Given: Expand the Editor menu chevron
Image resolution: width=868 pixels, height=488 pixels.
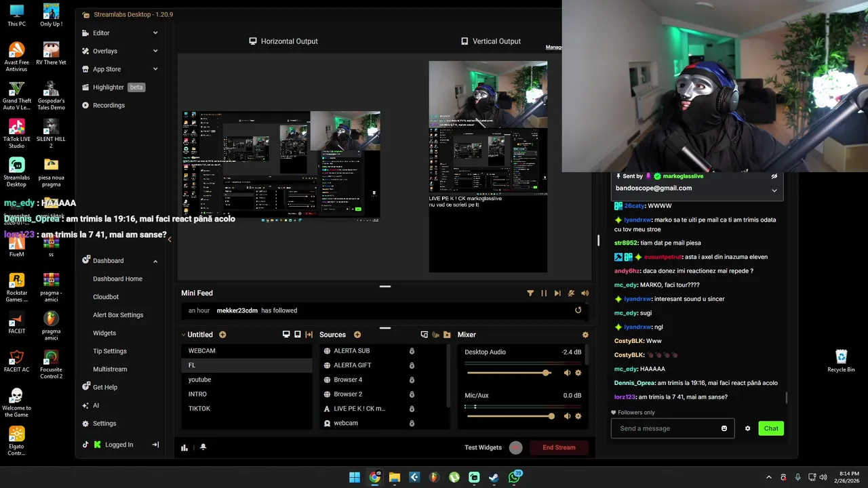Looking at the screenshot, I should [155, 33].
